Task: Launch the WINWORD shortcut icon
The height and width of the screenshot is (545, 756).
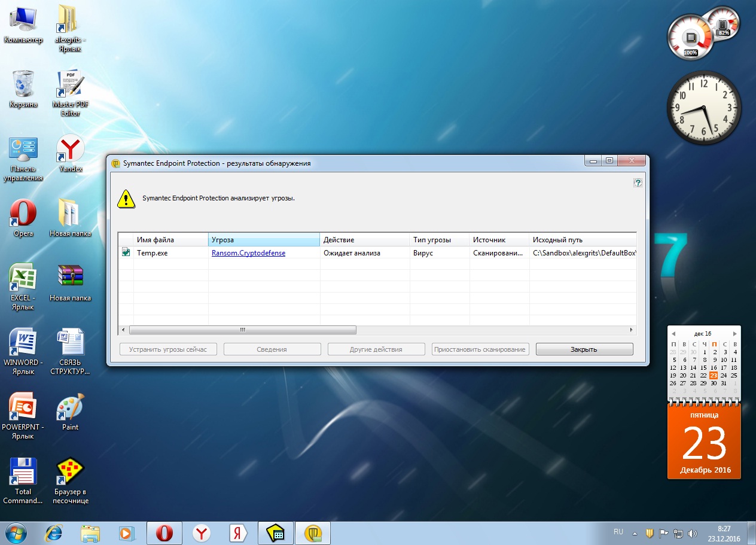Action: coord(23,352)
